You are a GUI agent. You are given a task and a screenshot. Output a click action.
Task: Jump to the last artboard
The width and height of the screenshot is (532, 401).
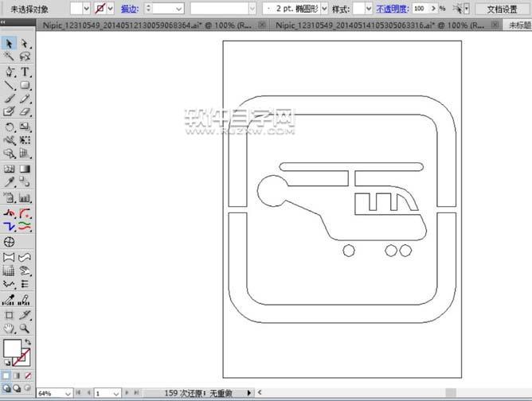pos(136,393)
